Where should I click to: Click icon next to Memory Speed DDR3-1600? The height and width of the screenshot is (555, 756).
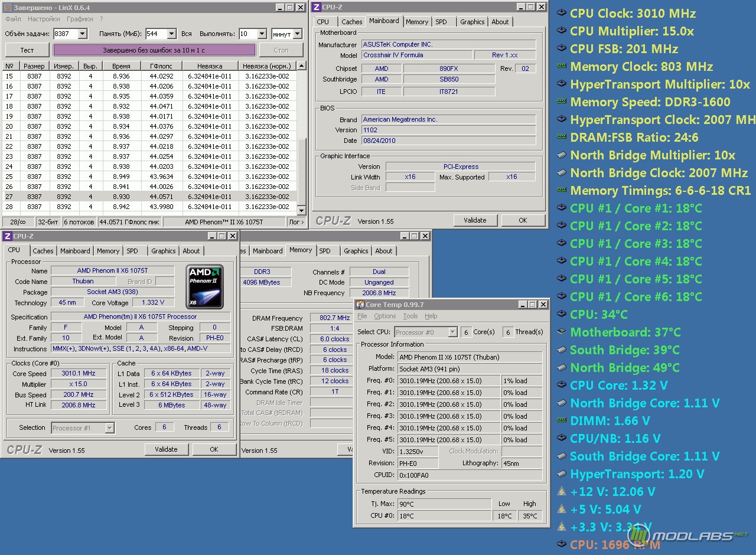(x=562, y=102)
